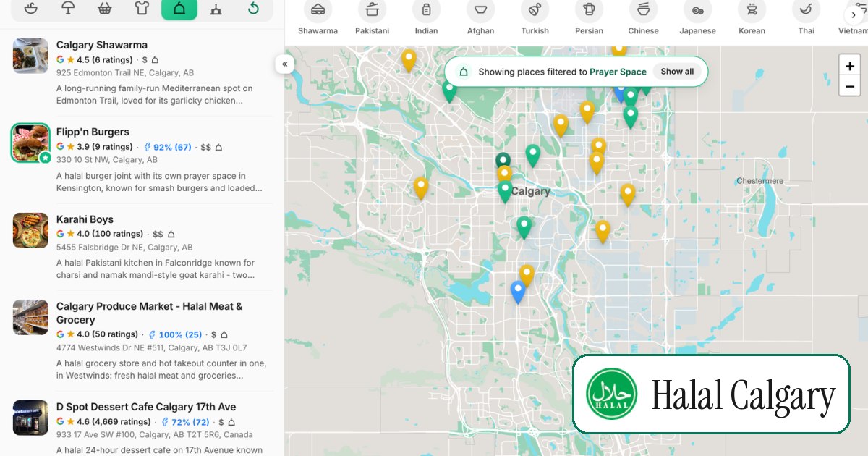Filter by Shawarma cuisine
This screenshot has height=456, width=868.
318,17
